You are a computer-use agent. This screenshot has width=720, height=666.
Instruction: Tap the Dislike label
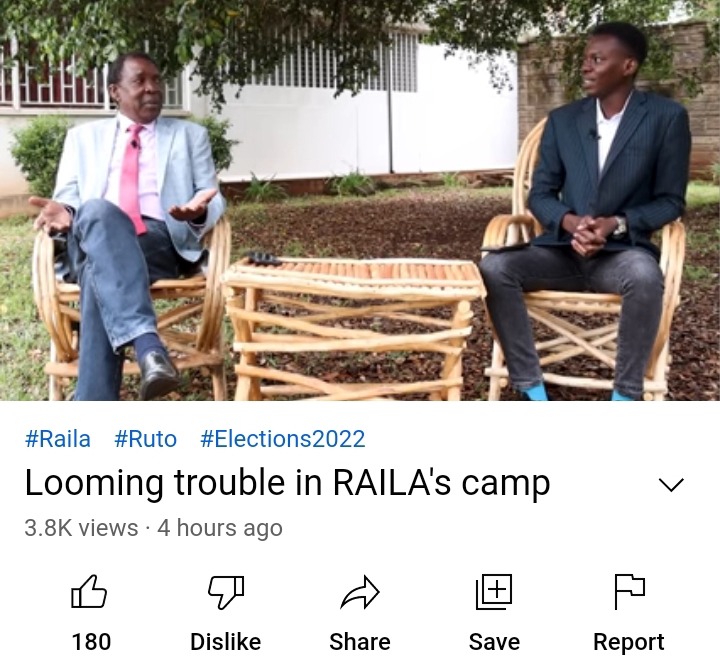pos(225,642)
